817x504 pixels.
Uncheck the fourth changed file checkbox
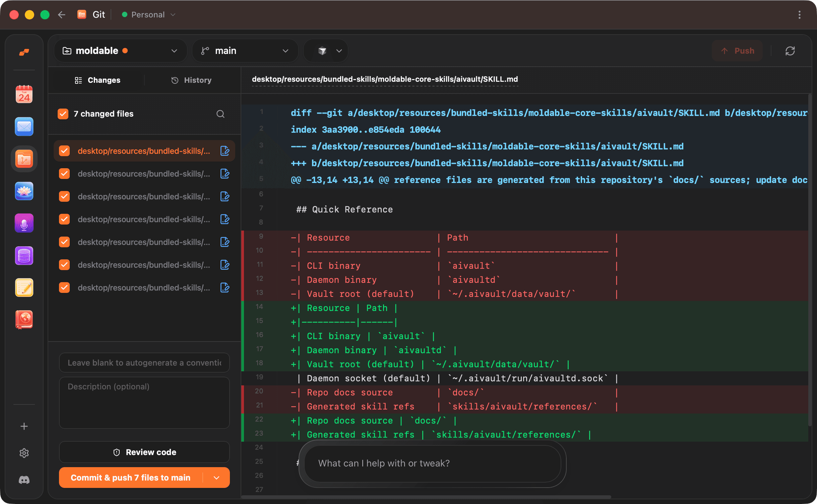point(64,219)
